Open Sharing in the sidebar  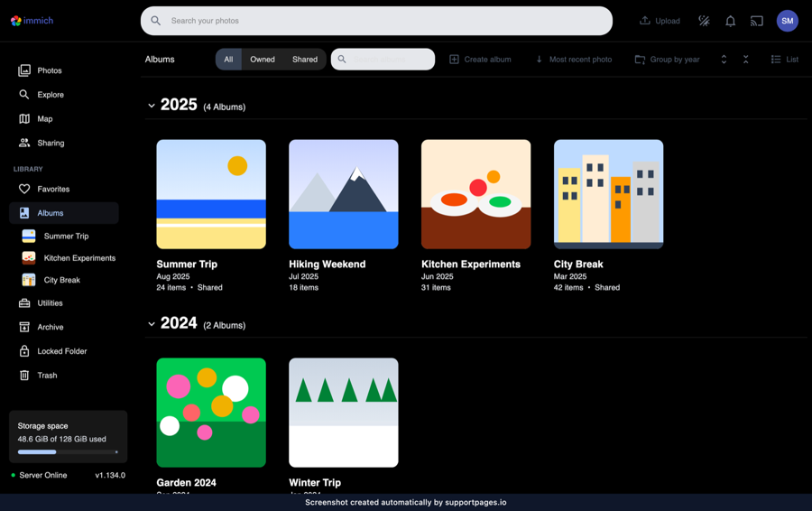coord(64,143)
